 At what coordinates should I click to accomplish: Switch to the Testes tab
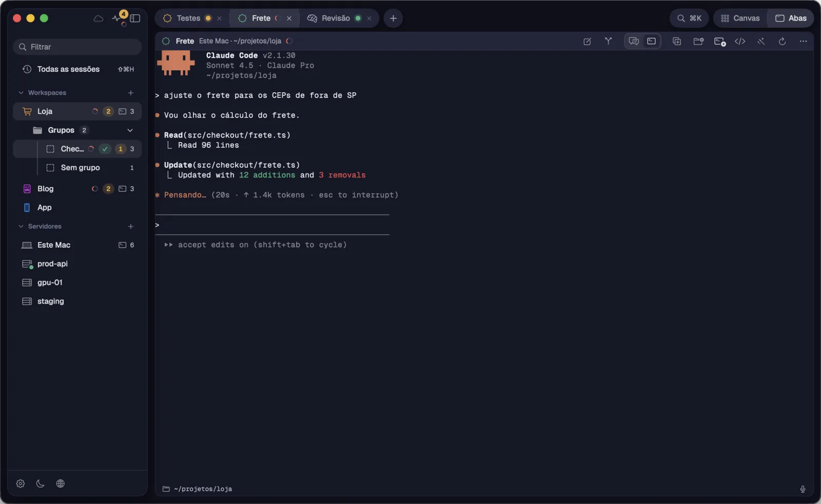click(188, 18)
